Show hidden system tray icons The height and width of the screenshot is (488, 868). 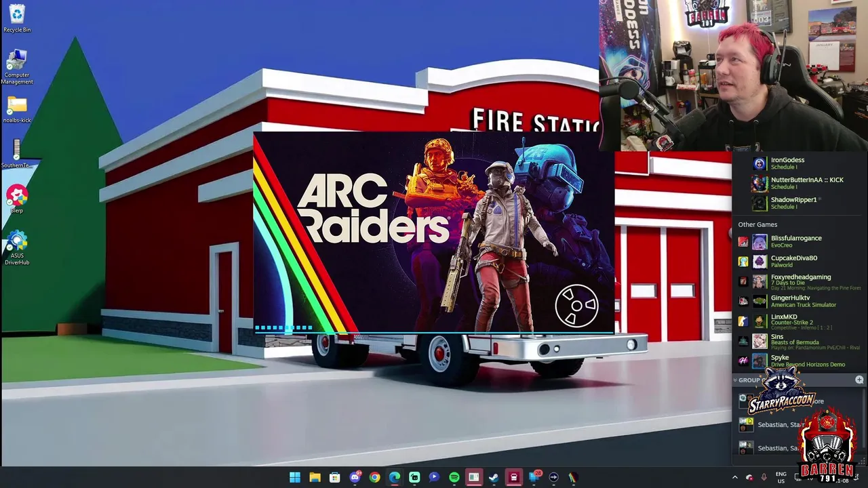(734, 477)
